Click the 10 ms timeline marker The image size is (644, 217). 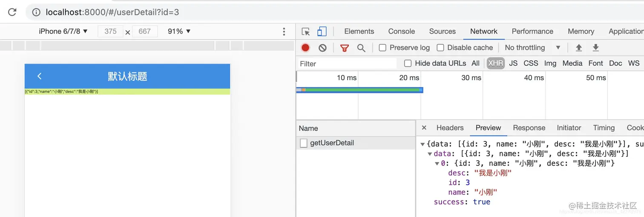point(346,78)
